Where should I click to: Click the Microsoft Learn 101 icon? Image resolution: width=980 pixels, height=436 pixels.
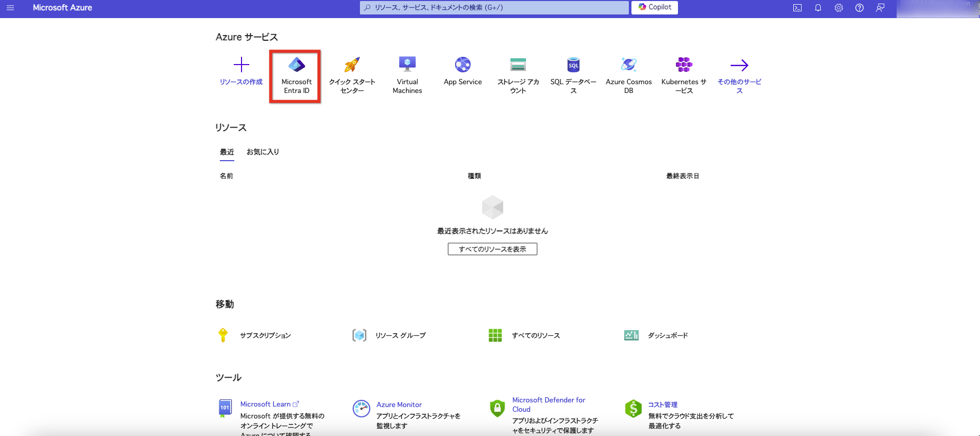click(x=225, y=408)
